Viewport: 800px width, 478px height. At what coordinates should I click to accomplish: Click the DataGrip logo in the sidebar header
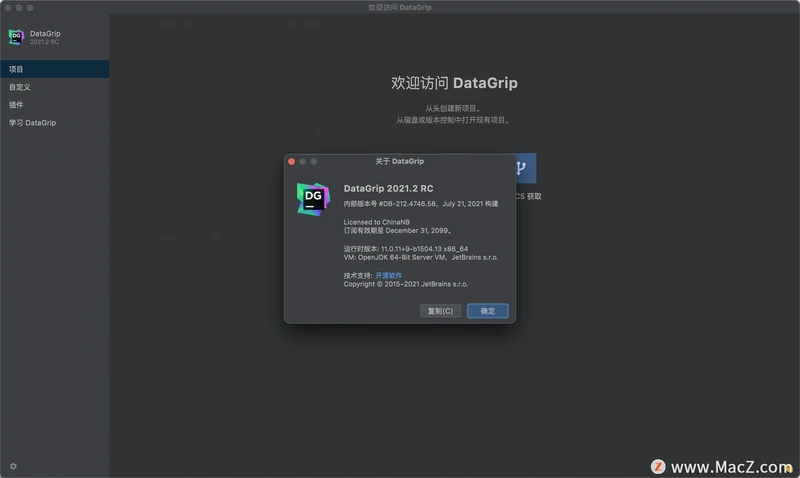pyautogui.click(x=16, y=37)
